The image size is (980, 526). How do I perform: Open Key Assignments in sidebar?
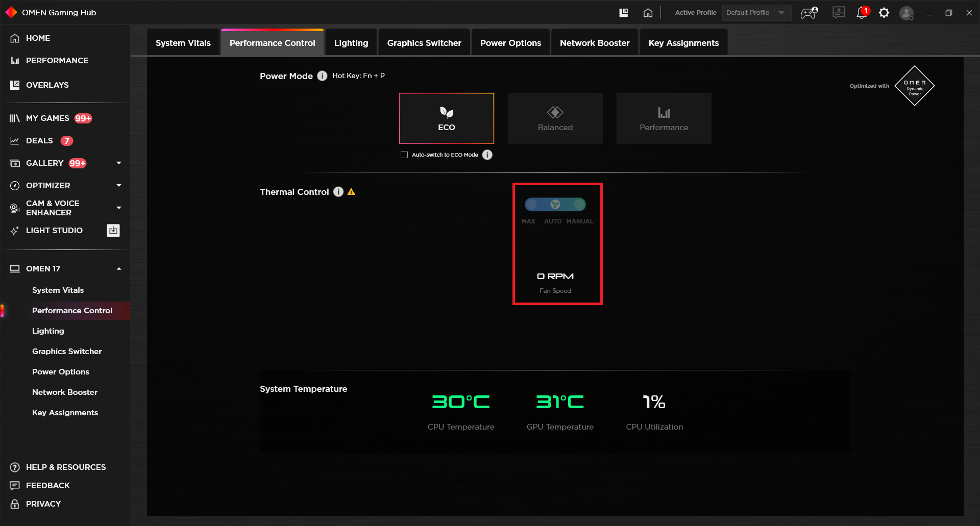click(65, 413)
